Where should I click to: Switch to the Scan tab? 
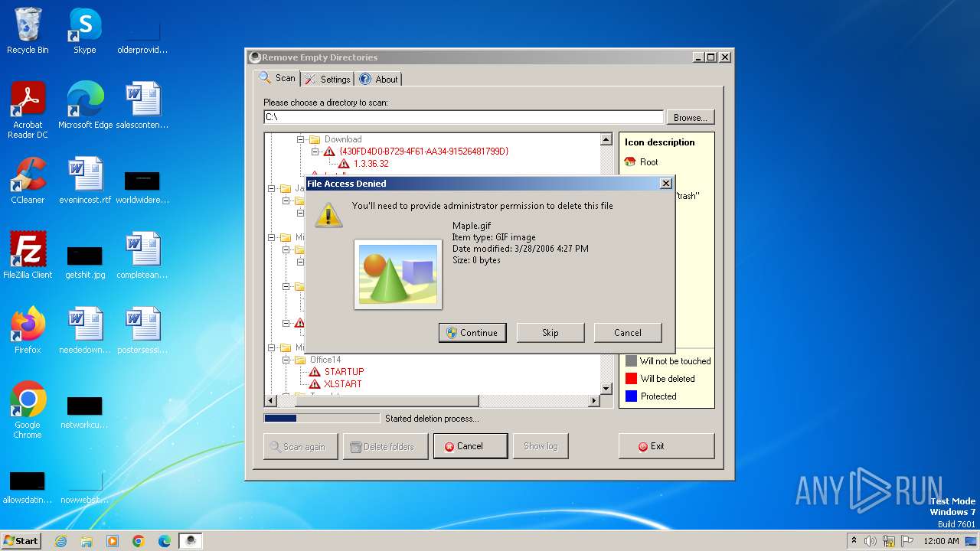click(277, 78)
